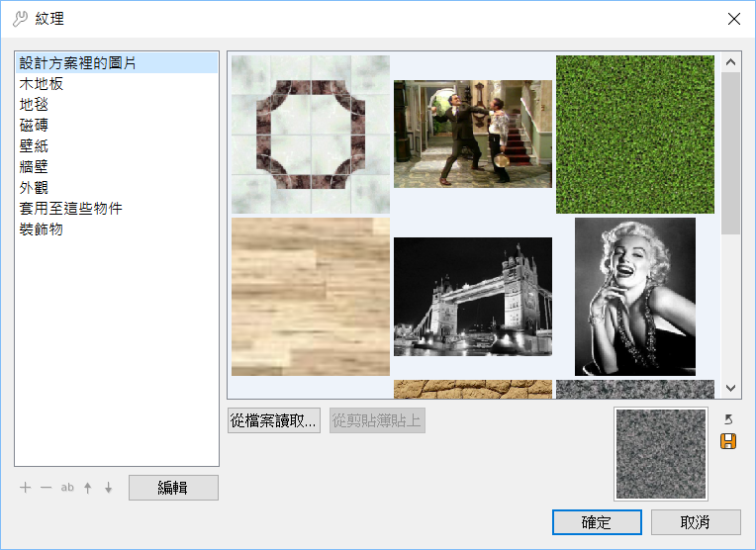Click the remove category minus icon
The width and height of the screenshot is (756, 550).
tap(46, 488)
